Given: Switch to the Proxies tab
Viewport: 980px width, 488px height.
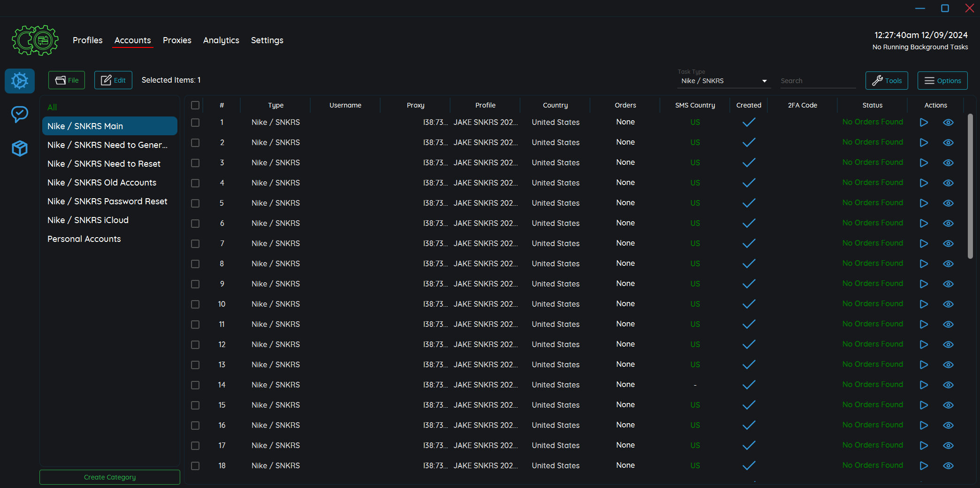Looking at the screenshot, I should (177, 40).
